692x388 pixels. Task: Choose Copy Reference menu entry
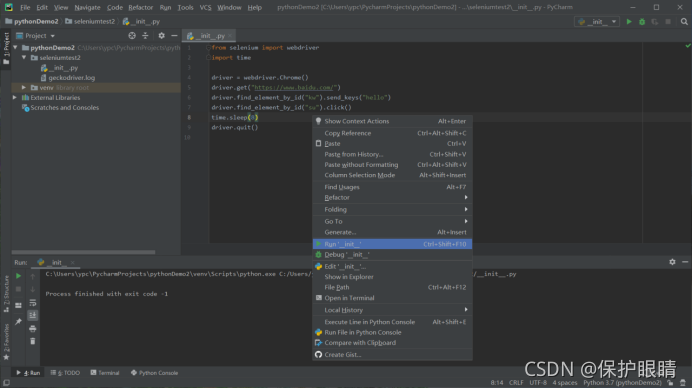click(392, 133)
